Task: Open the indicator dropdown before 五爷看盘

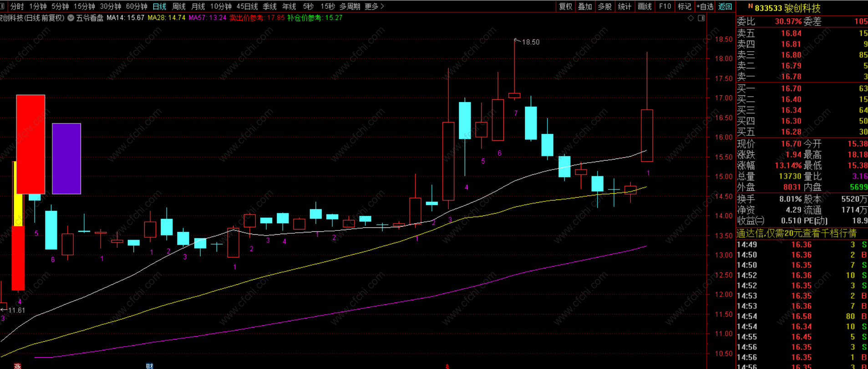Action: 71,18
